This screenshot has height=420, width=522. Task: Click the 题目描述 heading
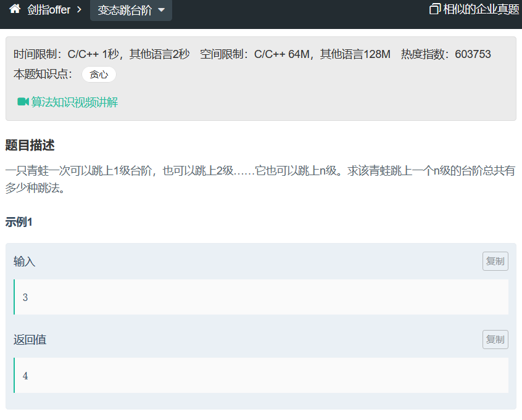tap(30, 145)
